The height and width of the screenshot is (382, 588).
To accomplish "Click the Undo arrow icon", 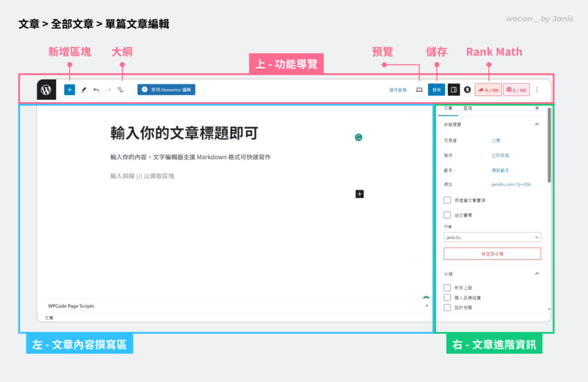I will click(x=96, y=90).
